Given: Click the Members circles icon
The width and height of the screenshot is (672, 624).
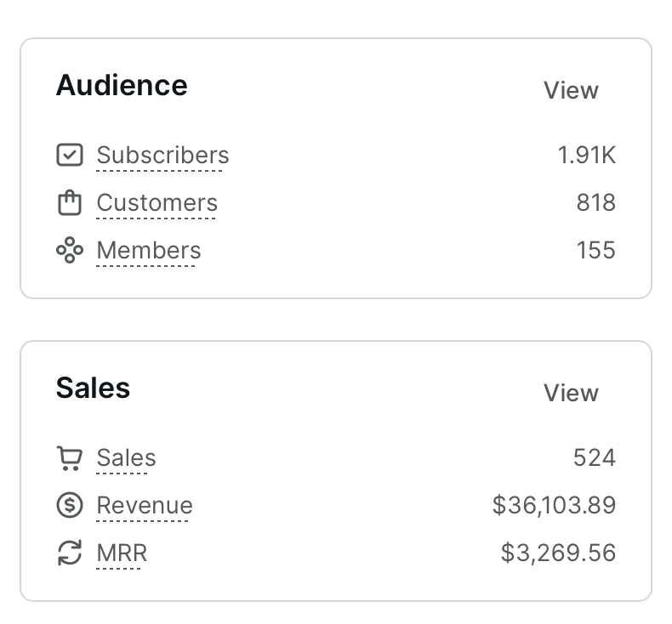Looking at the screenshot, I should pos(69,251).
